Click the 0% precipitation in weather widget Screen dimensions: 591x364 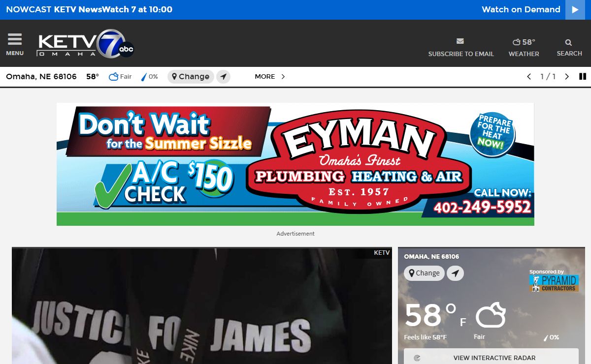551,337
